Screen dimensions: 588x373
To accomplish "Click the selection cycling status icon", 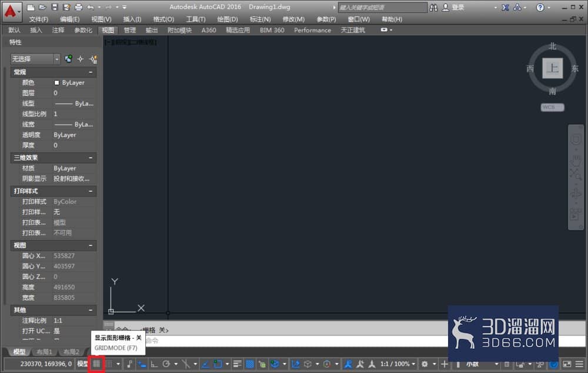I will point(262,364).
